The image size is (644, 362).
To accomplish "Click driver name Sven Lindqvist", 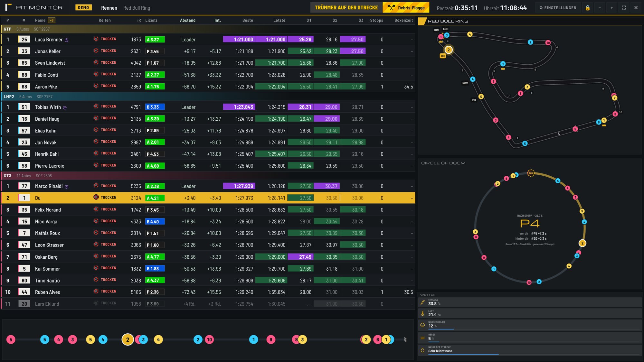I will click(50, 63).
